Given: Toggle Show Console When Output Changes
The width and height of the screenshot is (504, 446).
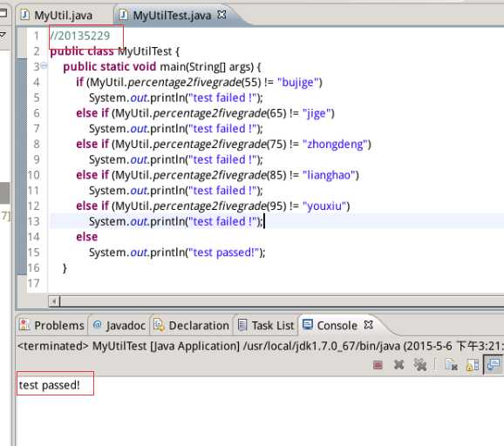Looking at the screenshot, I should pyautogui.click(x=493, y=364).
